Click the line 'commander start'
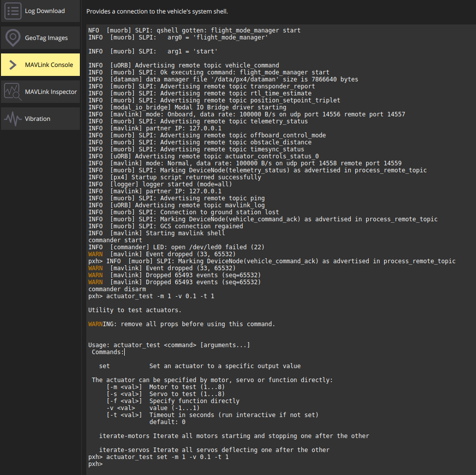Image resolution: width=476 pixels, height=475 pixels. (x=115, y=240)
